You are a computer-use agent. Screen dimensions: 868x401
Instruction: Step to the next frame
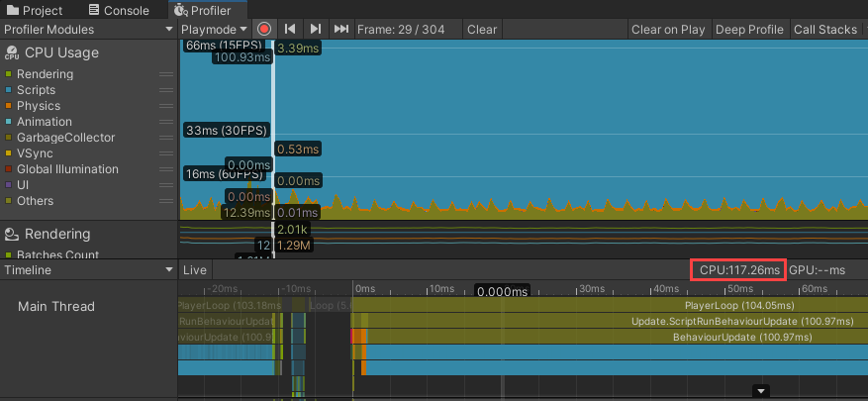point(315,30)
